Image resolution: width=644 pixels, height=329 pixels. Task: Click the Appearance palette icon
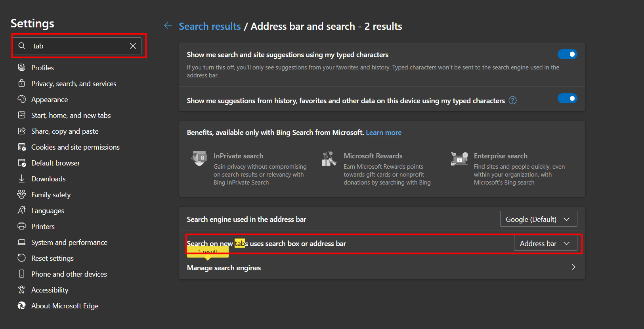(22, 99)
